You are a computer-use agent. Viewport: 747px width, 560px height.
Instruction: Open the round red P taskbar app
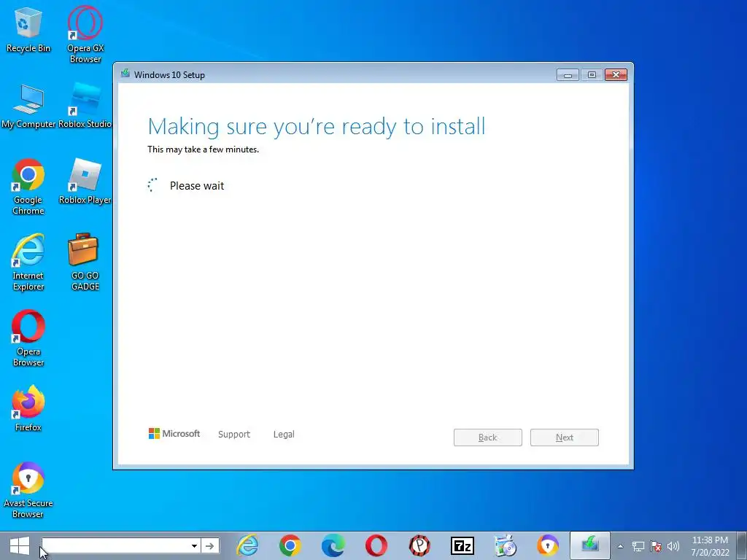[419, 545]
